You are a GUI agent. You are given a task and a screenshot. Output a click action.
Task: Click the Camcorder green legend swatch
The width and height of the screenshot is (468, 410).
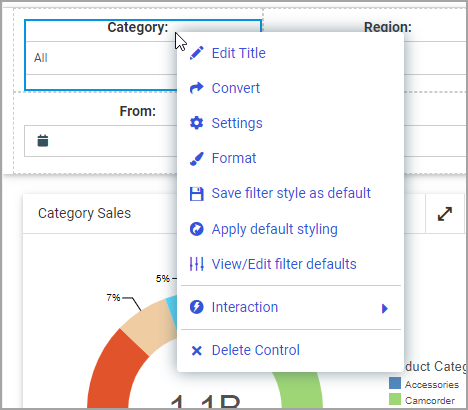395,399
